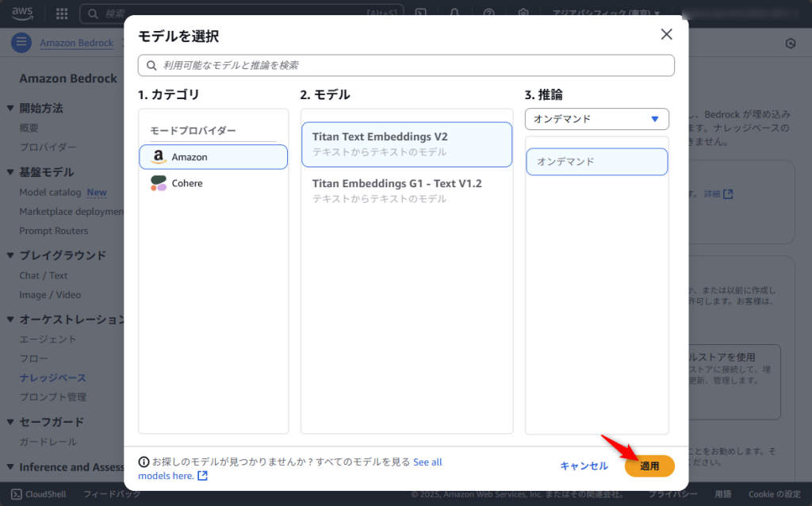The image size is (812, 506).
Task: Open Model catalog in the sidebar
Action: 50,192
